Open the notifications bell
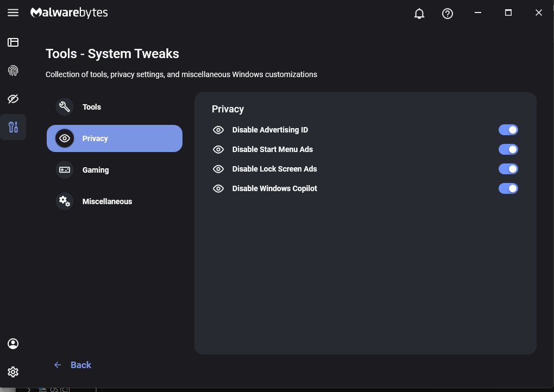 tap(419, 14)
